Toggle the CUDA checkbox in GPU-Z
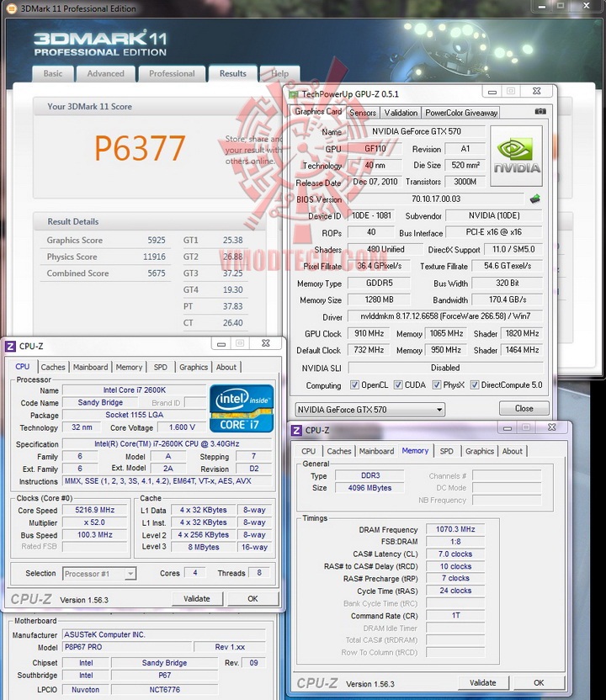Image resolution: width=606 pixels, height=700 pixels. click(398, 384)
